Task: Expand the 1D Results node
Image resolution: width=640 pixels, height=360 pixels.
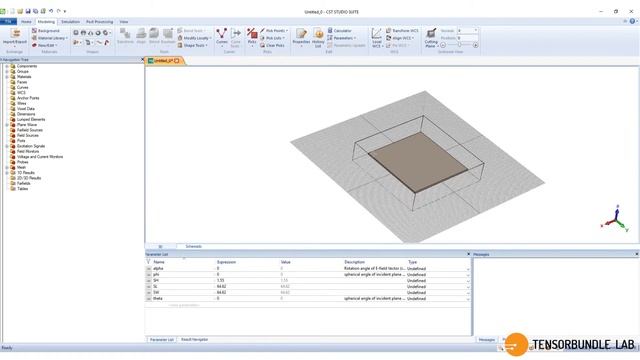Action: [7, 173]
